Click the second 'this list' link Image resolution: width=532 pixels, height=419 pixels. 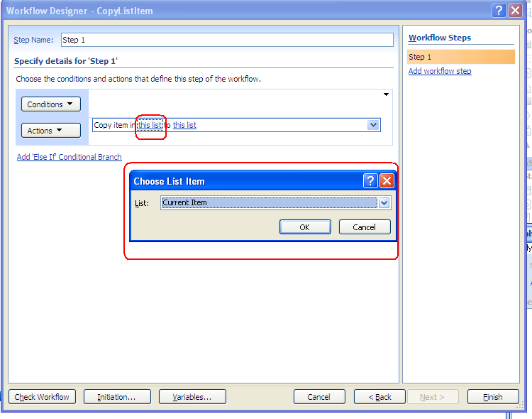point(184,125)
